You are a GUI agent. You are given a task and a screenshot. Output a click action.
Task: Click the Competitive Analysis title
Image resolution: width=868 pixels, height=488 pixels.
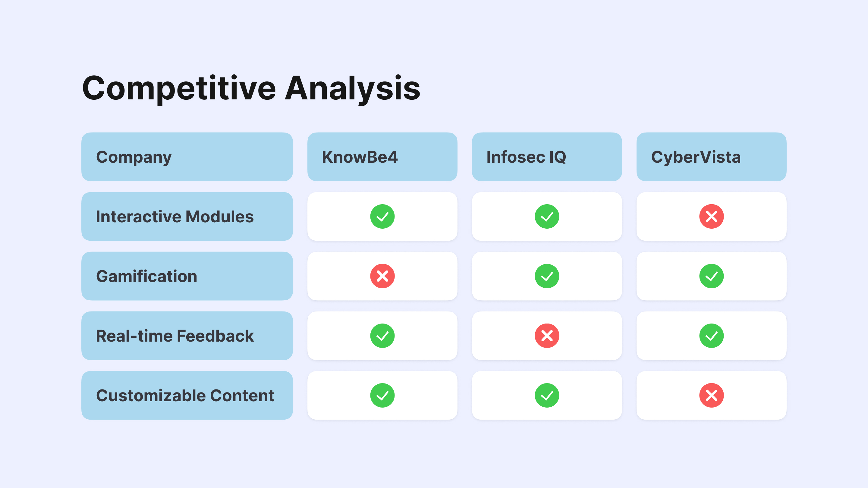click(x=251, y=88)
